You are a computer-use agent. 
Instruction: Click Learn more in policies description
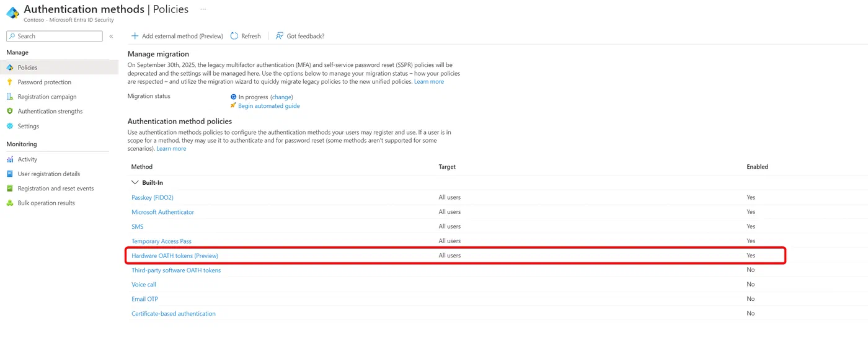171,149
